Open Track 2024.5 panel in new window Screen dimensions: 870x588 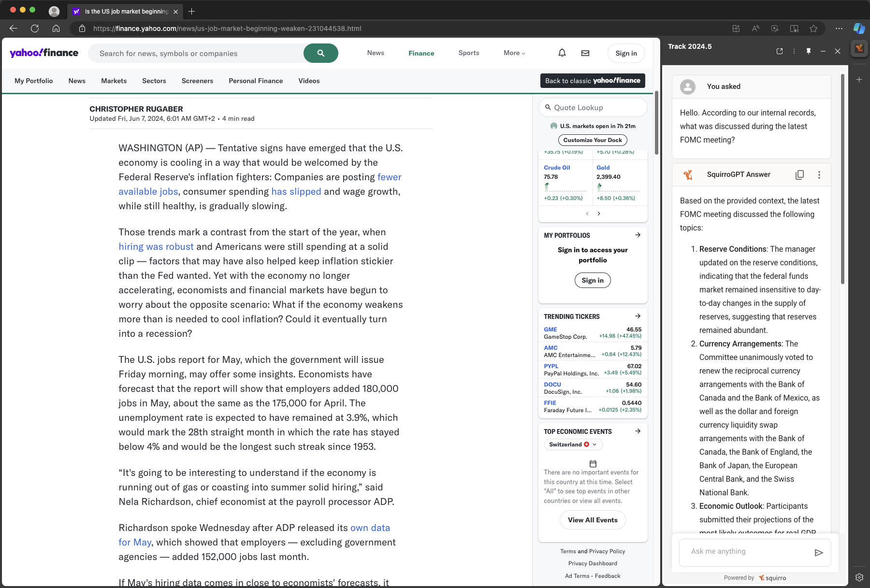click(x=780, y=51)
